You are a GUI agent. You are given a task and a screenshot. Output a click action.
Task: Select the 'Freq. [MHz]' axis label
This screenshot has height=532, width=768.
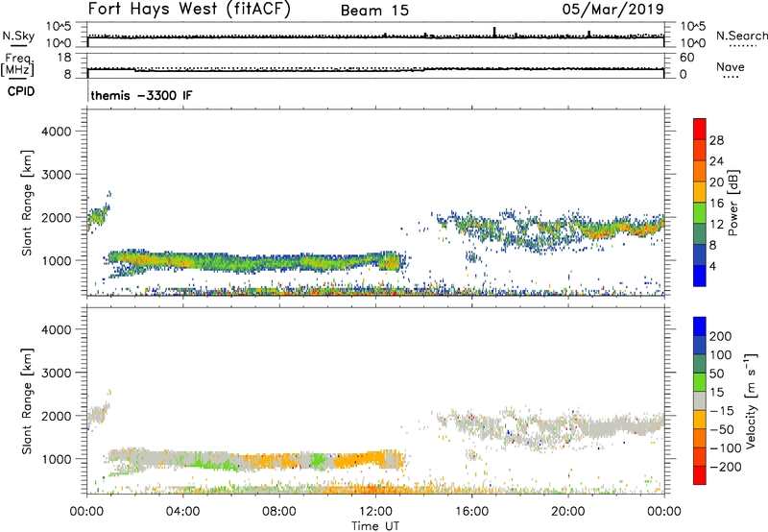pos(17,64)
